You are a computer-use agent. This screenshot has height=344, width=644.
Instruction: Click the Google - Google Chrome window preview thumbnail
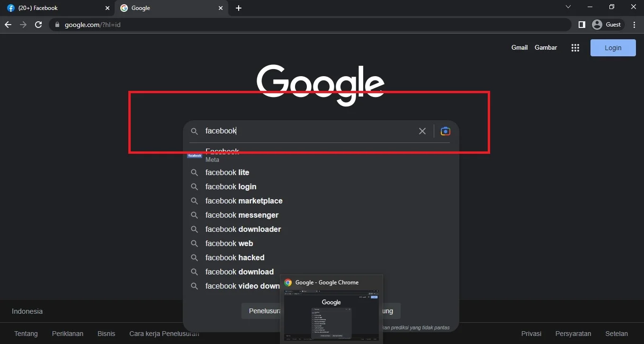tap(331, 316)
